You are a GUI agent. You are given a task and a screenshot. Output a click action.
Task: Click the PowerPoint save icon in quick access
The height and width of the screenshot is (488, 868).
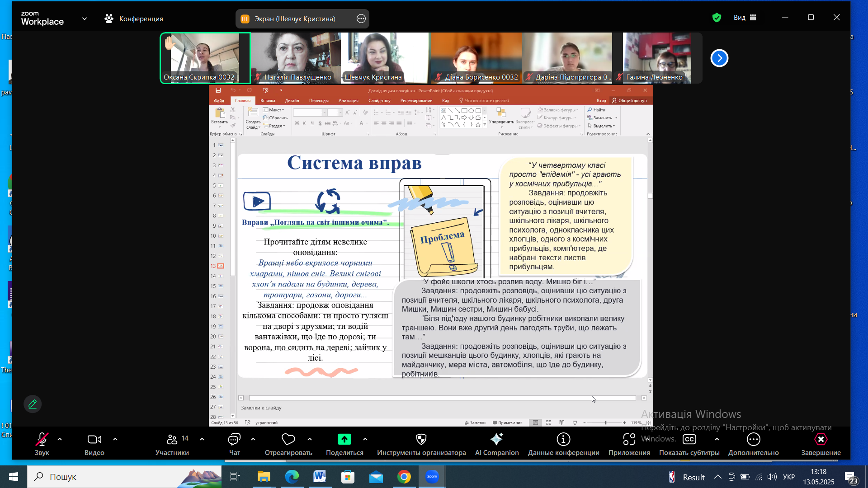[218, 90]
